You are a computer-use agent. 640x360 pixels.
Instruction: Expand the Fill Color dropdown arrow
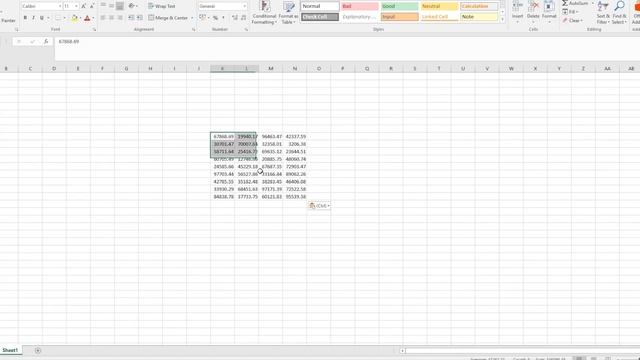pos(80,18)
